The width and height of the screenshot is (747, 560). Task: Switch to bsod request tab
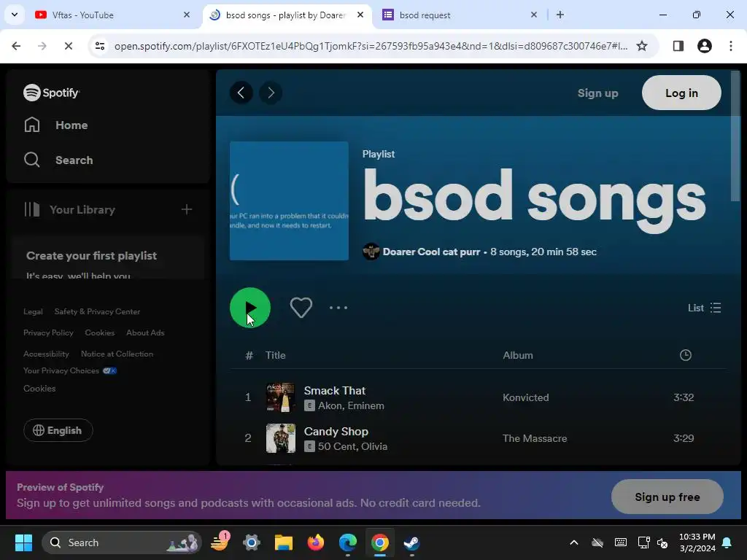click(460, 15)
